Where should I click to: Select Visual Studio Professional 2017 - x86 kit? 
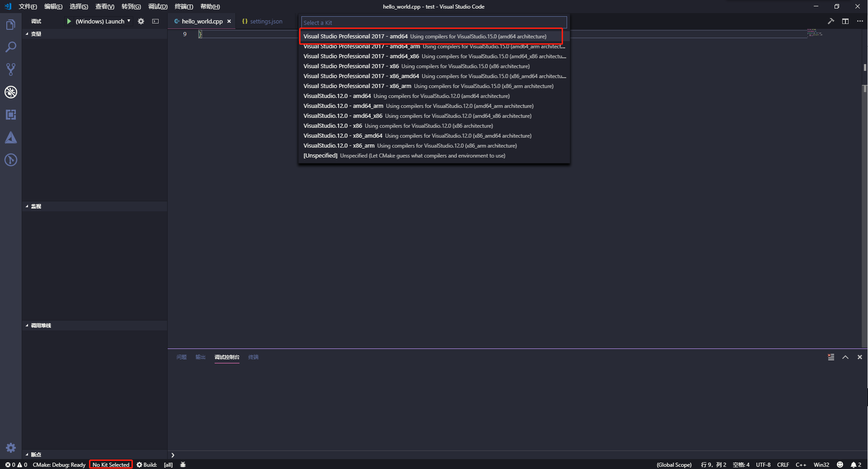[434, 66]
